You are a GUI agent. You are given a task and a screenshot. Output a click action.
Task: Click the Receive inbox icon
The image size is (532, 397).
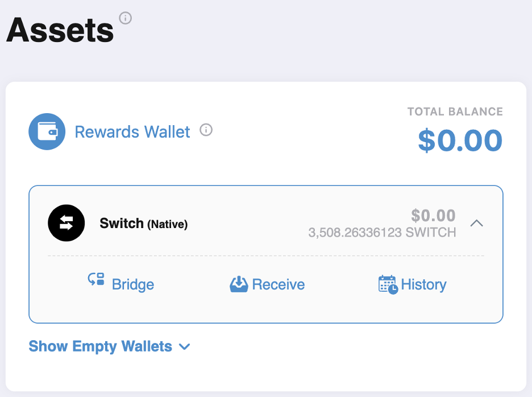(x=239, y=284)
